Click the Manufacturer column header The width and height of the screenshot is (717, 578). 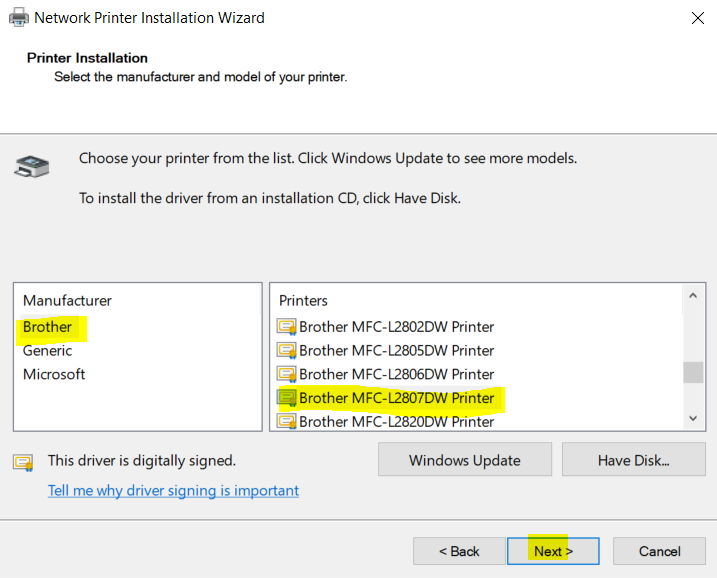[67, 300]
